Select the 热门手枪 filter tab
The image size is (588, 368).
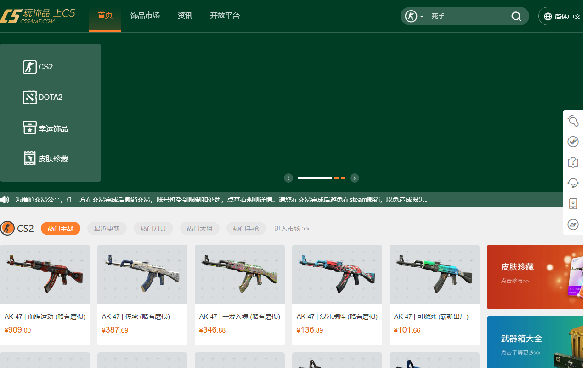[246, 229]
